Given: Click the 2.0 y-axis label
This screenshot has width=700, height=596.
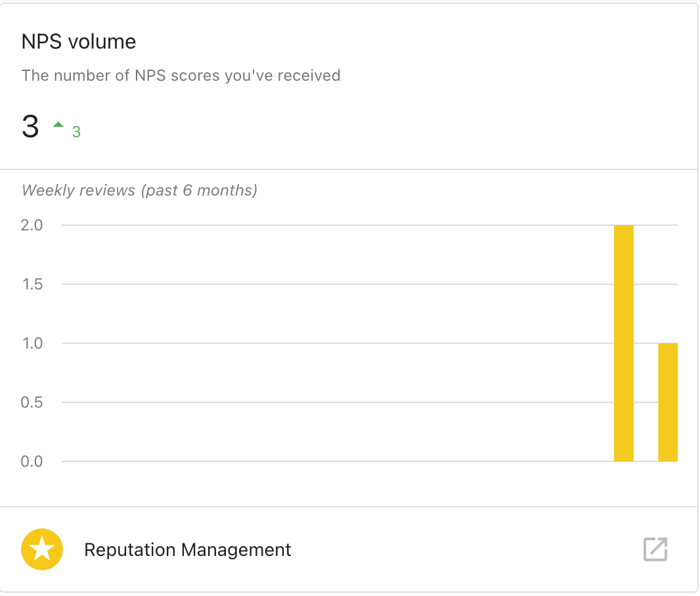Looking at the screenshot, I should tap(32, 225).
